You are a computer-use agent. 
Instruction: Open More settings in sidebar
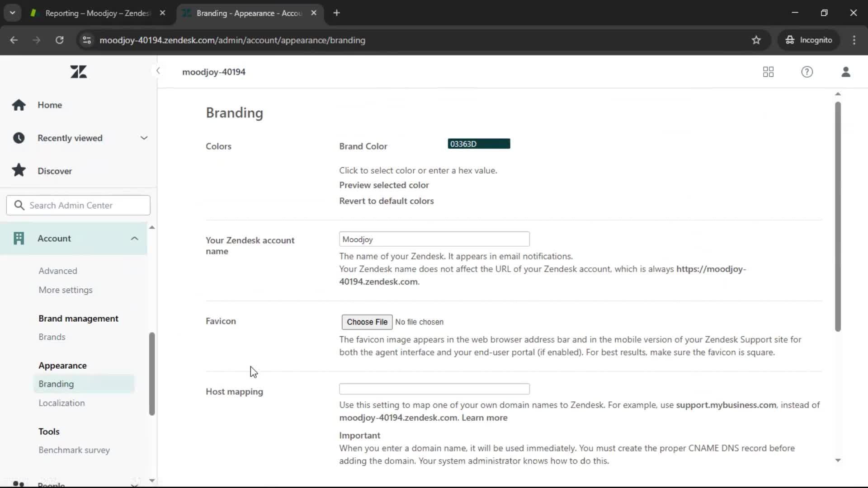pyautogui.click(x=66, y=290)
